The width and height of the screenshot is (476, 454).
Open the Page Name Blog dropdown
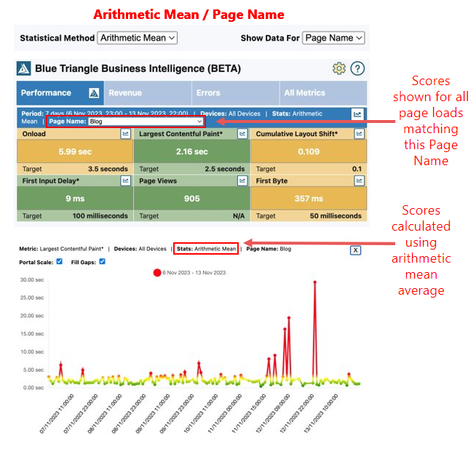point(146,122)
